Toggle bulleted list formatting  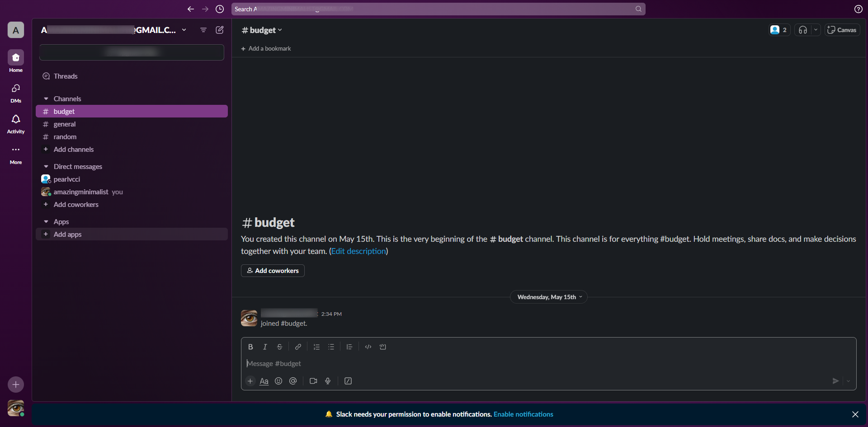(331, 347)
